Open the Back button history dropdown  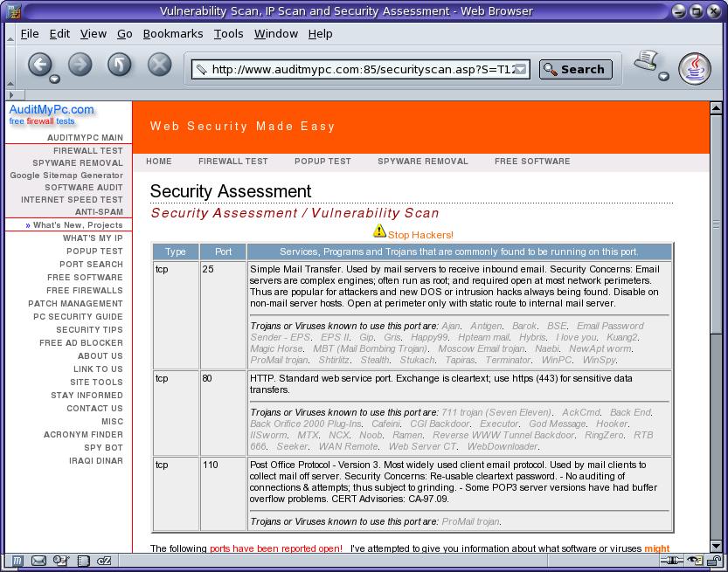(x=55, y=79)
